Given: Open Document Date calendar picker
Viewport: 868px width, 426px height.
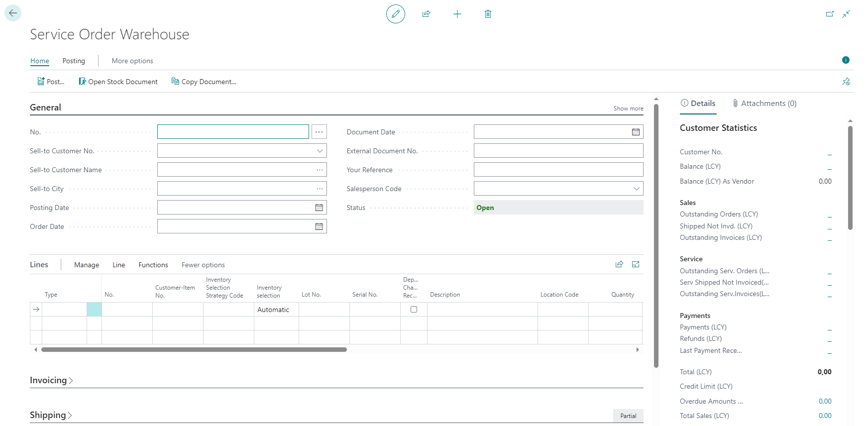Looking at the screenshot, I should 636,132.
